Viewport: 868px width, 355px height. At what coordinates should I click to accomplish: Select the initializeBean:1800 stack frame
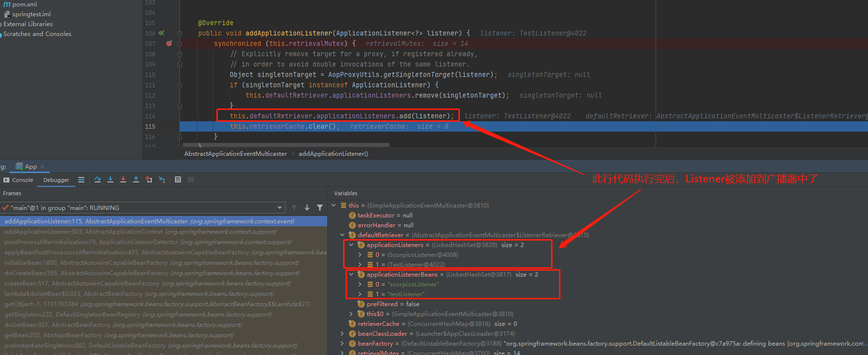(x=164, y=263)
